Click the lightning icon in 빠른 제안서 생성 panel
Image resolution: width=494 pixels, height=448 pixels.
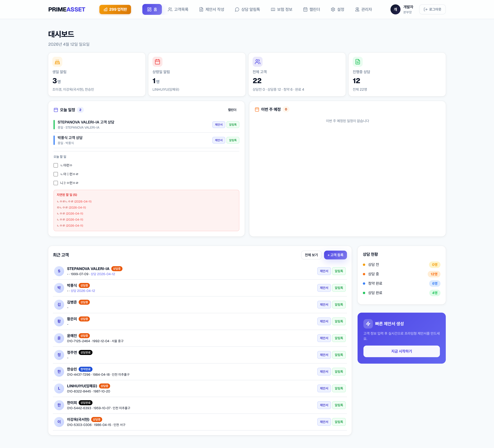click(369, 324)
